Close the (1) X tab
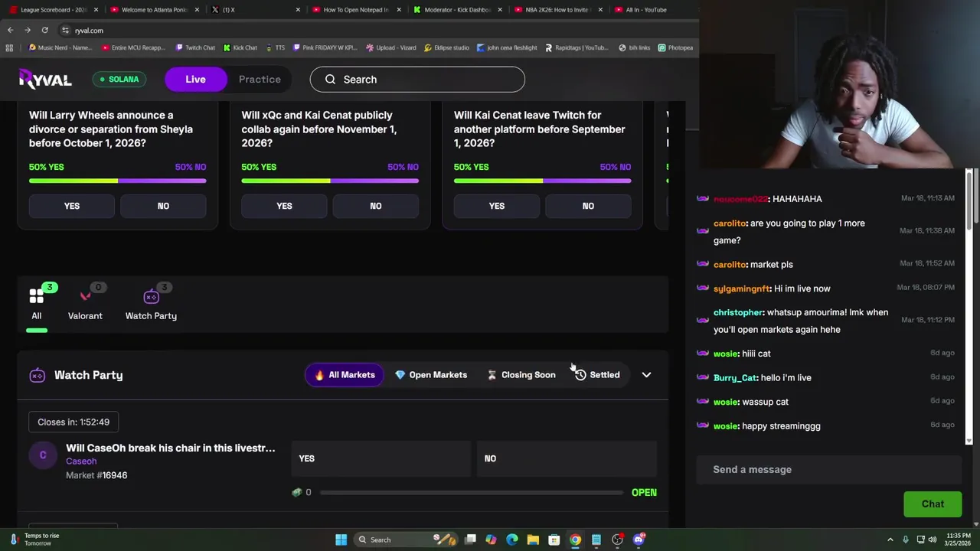980x551 pixels. tap(298, 10)
